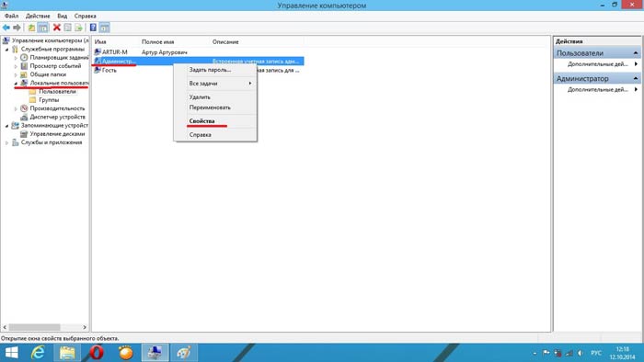Select the Группы folder in tree
Image resolution: width=644 pixels, height=362 pixels.
click(49, 100)
